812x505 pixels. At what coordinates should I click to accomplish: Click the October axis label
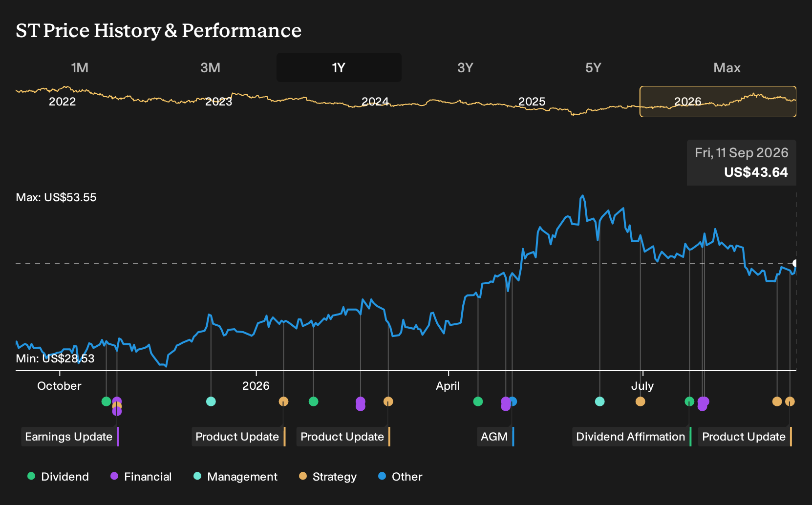(59, 386)
